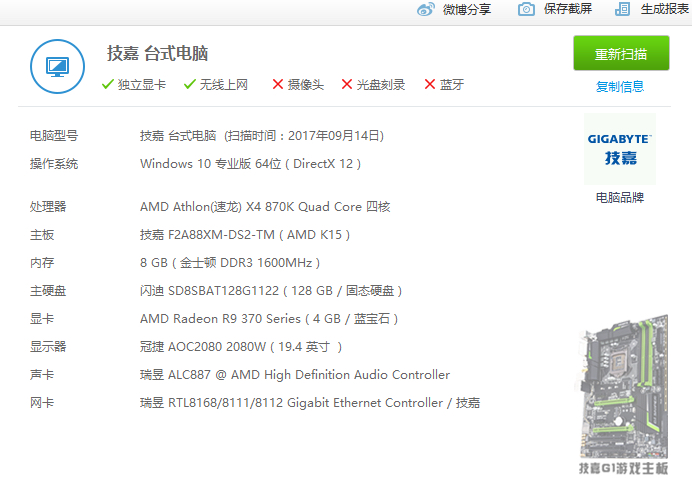This screenshot has height=492, width=692.
Task: Click the green check beside 独立显卡
Action: coord(108,84)
